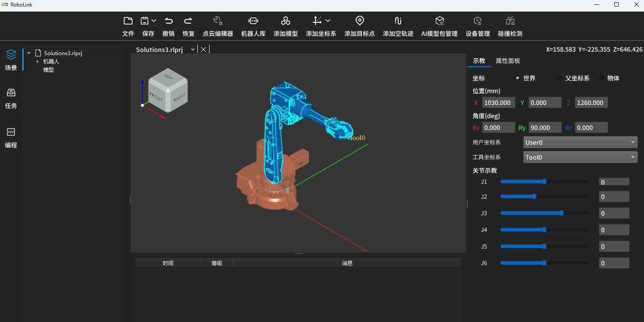
Task: Open the 用户坐标系 User0 dropdown
Action: click(581, 142)
